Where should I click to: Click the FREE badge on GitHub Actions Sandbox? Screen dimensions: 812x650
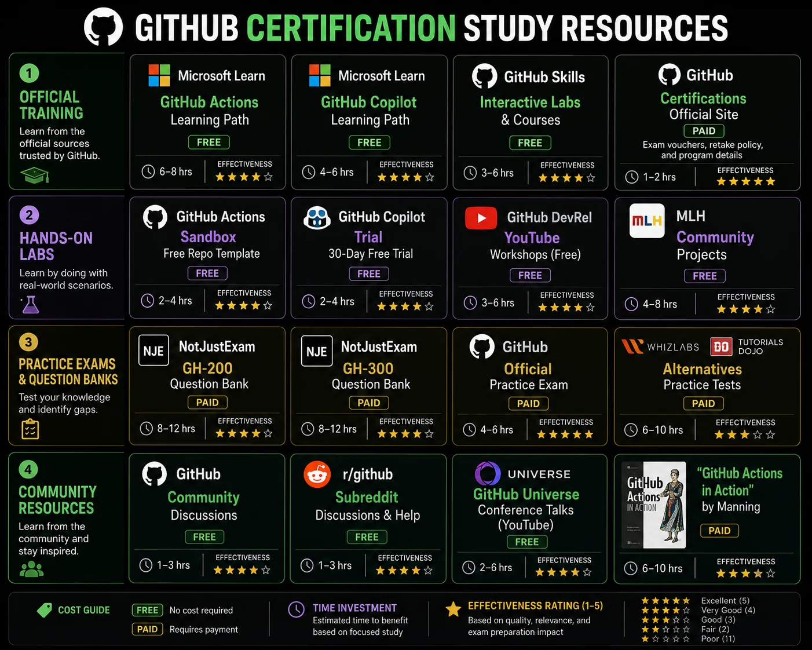(x=207, y=273)
